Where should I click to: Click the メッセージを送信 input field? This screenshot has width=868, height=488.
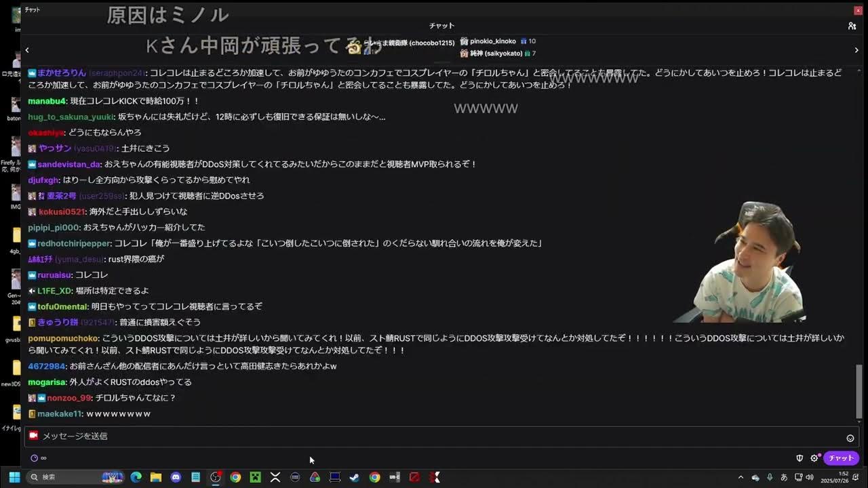(x=441, y=436)
